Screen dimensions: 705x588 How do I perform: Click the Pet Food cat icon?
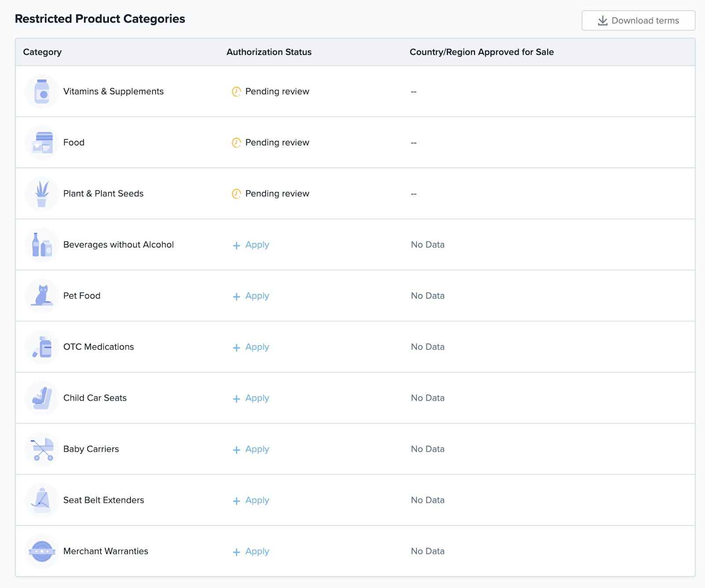[x=42, y=296]
